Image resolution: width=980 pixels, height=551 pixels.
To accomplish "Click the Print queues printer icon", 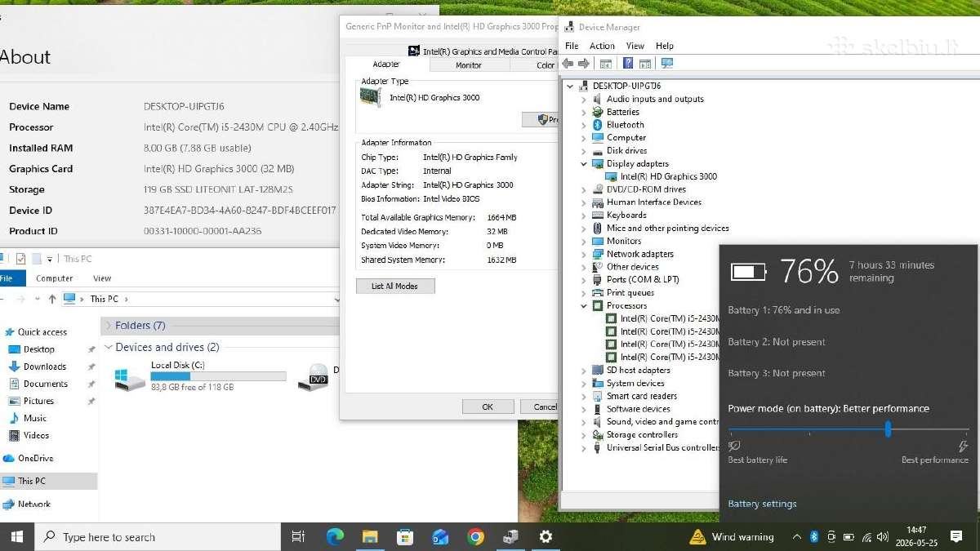I will pyautogui.click(x=598, y=293).
